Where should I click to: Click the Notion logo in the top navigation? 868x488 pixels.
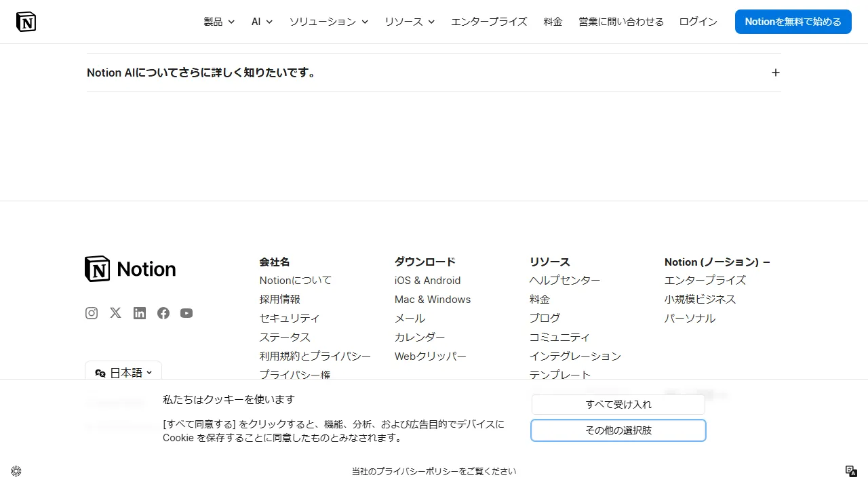coord(26,21)
